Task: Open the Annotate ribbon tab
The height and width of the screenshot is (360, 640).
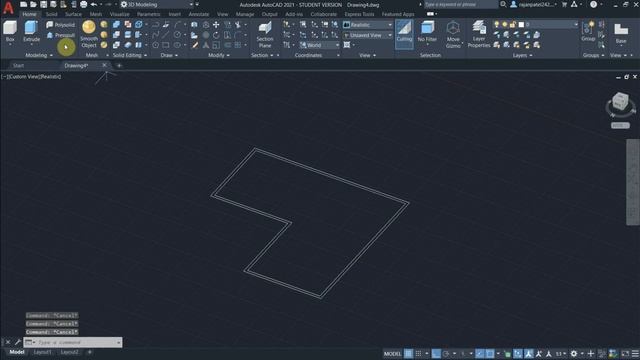Action: click(x=199, y=14)
